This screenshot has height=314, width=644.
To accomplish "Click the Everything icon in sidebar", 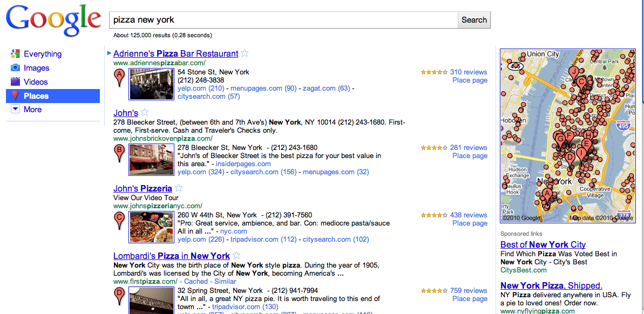I will 15,54.
